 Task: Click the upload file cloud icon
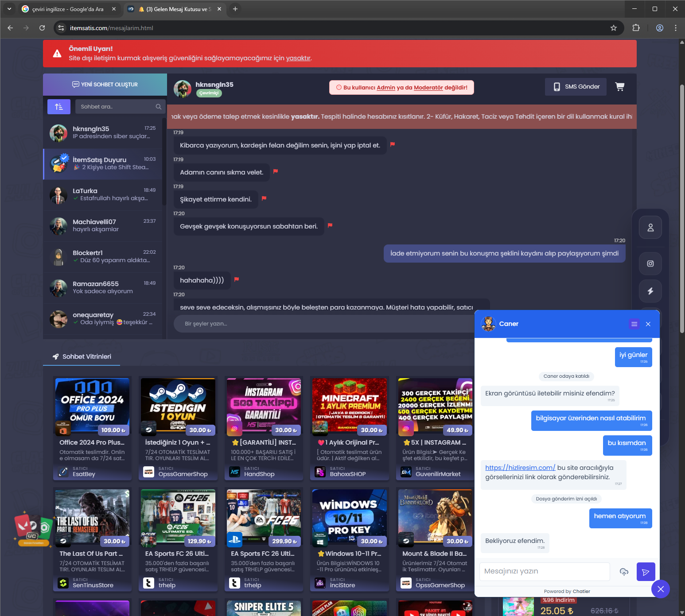[624, 572]
